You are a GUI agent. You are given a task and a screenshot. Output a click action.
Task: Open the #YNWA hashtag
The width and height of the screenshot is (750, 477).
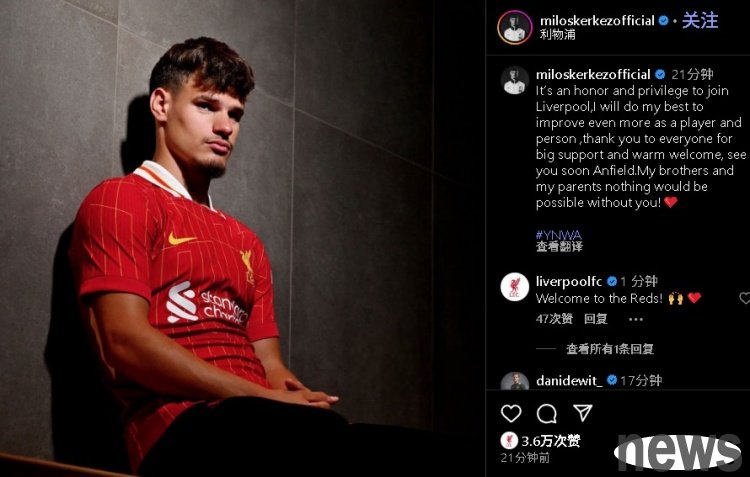pyautogui.click(x=558, y=234)
